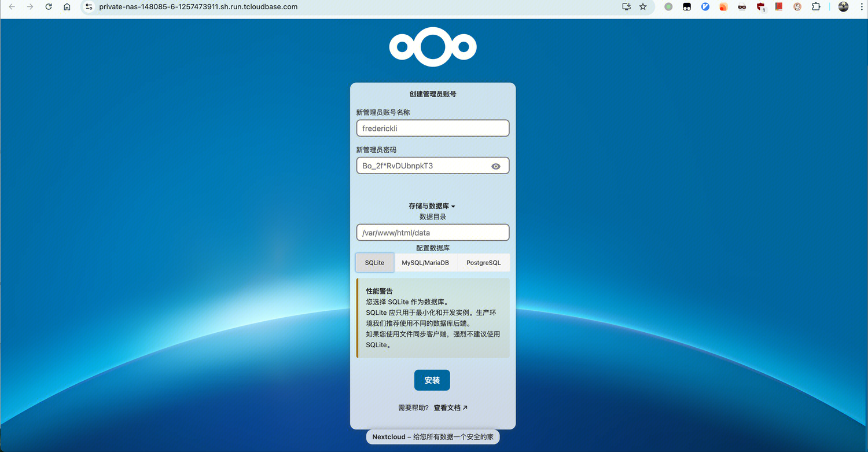Select PostgreSQL as the database
Viewport: 868px width, 452px height.
484,263
